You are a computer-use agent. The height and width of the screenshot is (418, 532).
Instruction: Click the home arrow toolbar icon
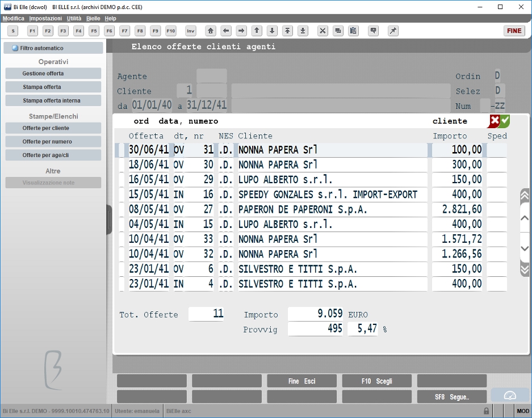[211, 31]
